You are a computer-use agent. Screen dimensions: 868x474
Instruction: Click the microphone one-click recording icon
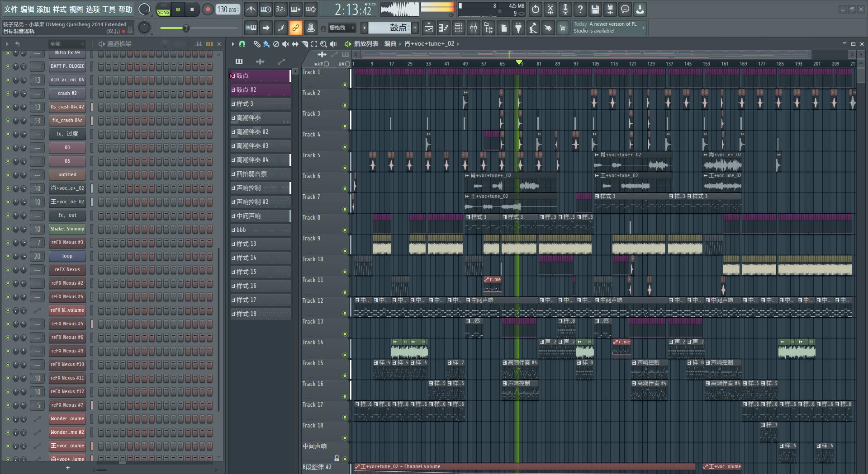point(565,9)
